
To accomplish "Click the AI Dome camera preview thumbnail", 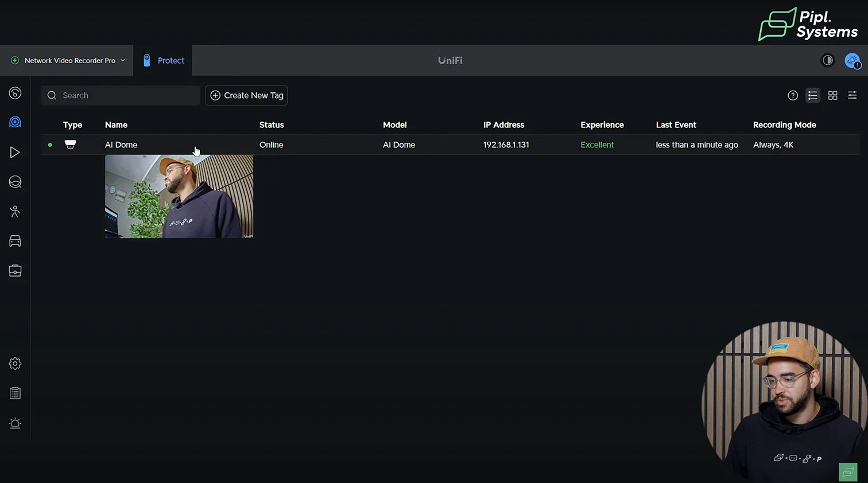I will (x=179, y=196).
